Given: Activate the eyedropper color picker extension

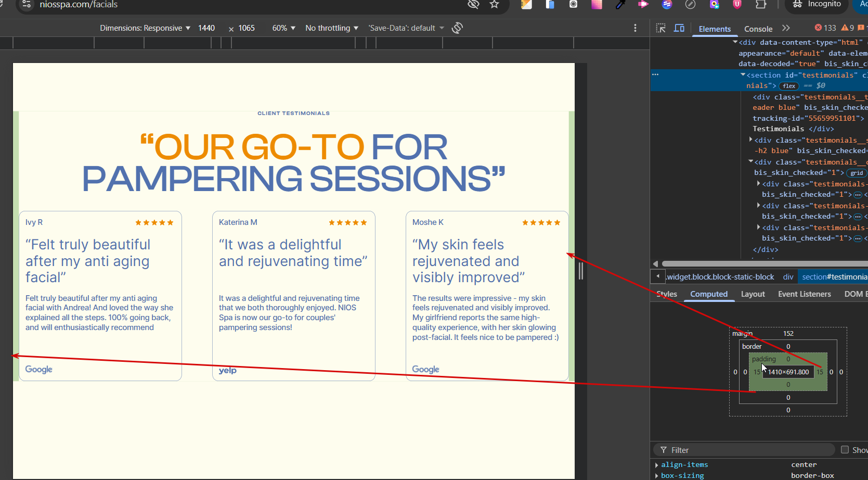Looking at the screenshot, I should pyautogui.click(x=620, y=4).
